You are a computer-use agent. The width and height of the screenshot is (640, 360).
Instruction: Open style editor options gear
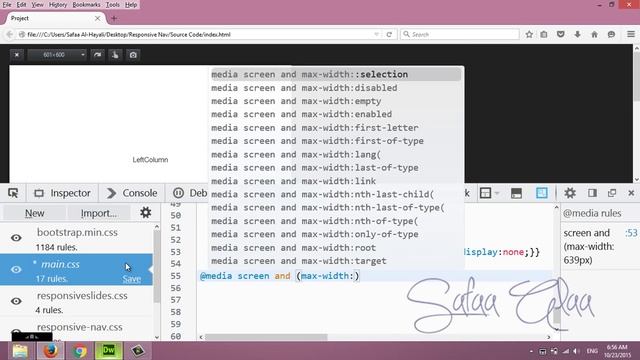(146, 213)
